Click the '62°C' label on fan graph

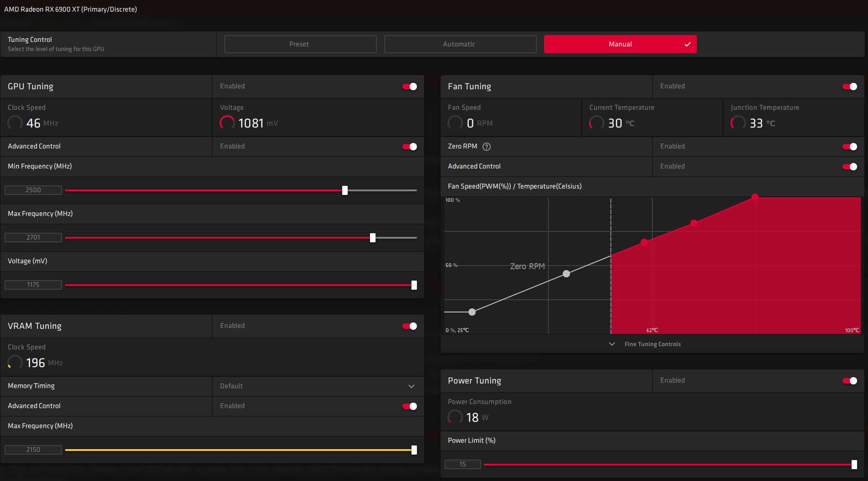click(x=652, y=330)
